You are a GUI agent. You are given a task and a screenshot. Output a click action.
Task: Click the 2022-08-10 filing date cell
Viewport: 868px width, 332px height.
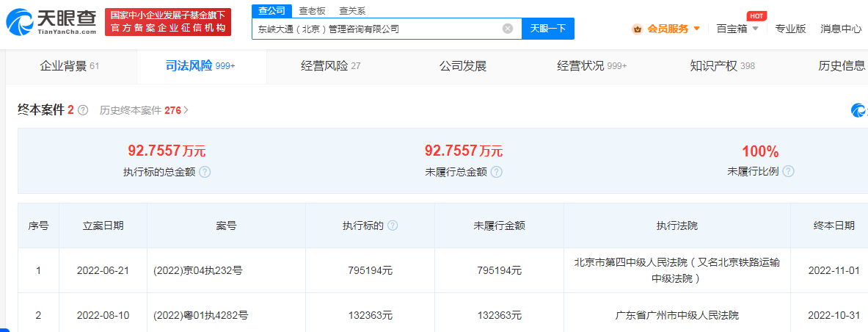click(103, 315)
